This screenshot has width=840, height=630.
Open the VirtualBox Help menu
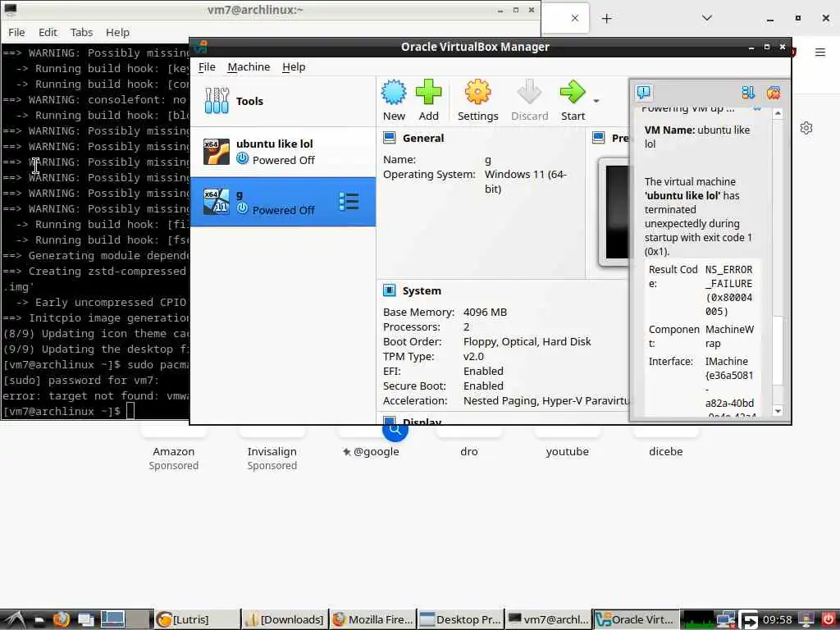point(294,67)
